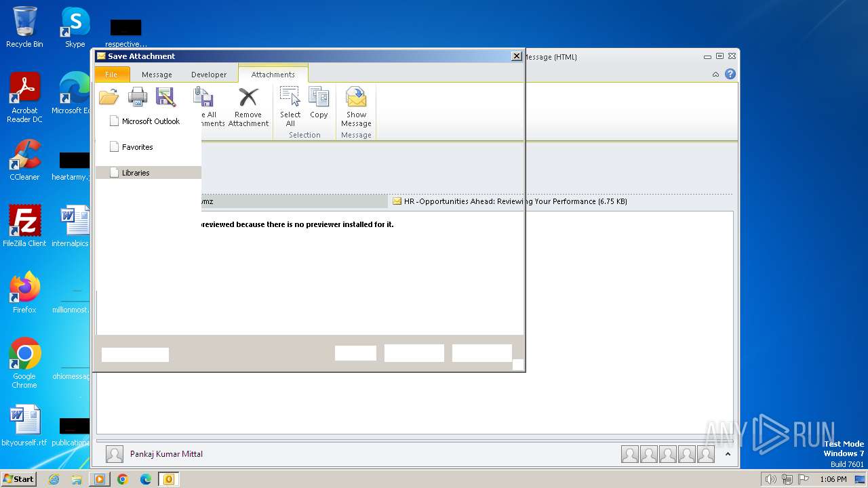Click the Quick Print printer icon
Viewport: 868px width, 488px height.
138,97
